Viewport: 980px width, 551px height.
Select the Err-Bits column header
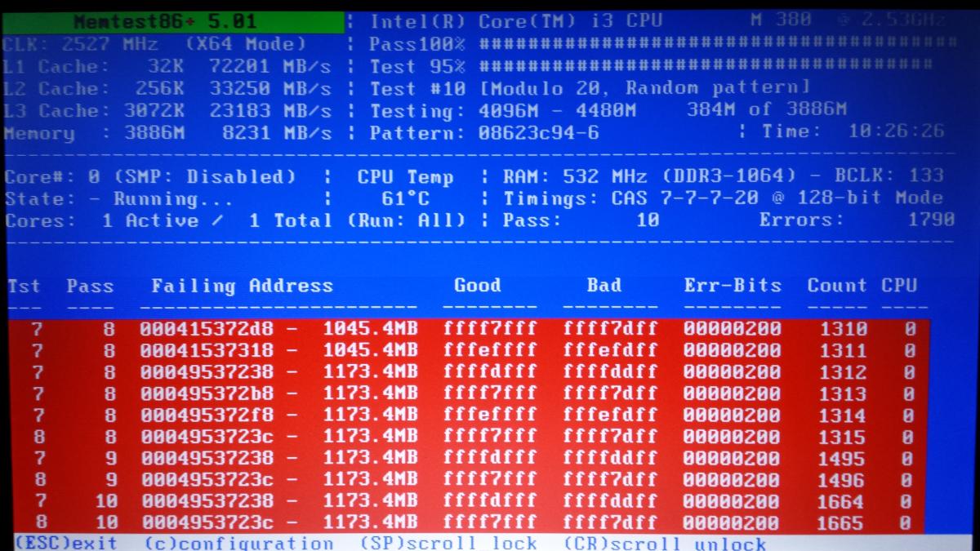pyautogui.click(x=733, y=285)
